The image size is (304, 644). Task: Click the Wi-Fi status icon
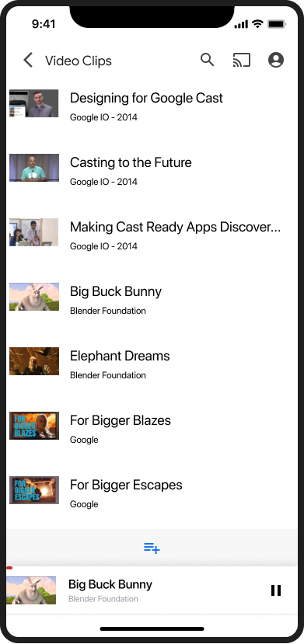pyautogui.click(x=257, y=24)
